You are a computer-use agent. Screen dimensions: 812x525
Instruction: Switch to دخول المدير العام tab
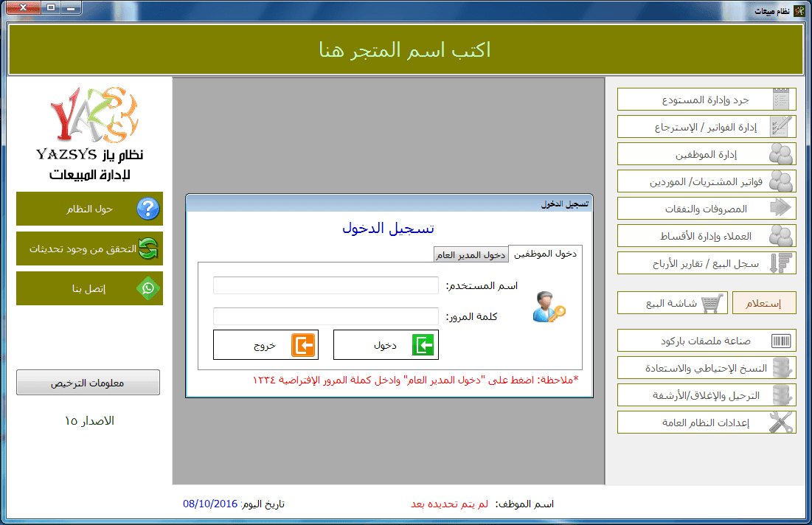tap(471, 254)
